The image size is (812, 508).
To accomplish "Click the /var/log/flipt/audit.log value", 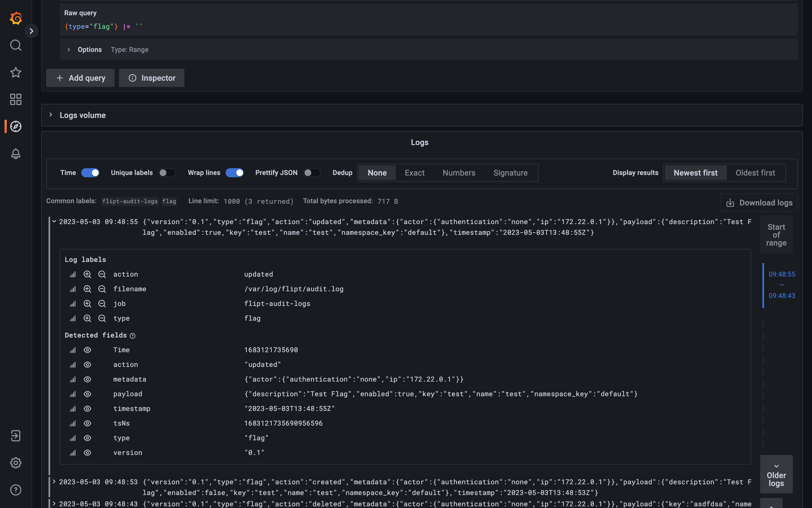I will (294, 289).
